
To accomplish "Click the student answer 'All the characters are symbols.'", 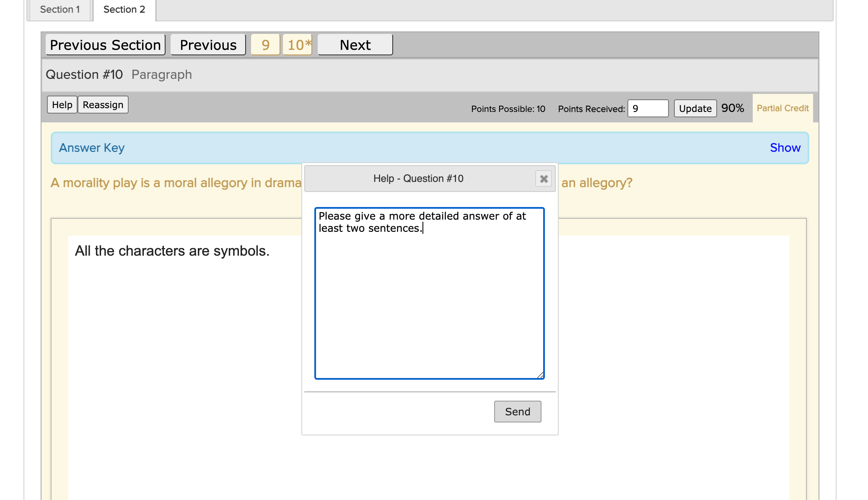I will 172,251.
